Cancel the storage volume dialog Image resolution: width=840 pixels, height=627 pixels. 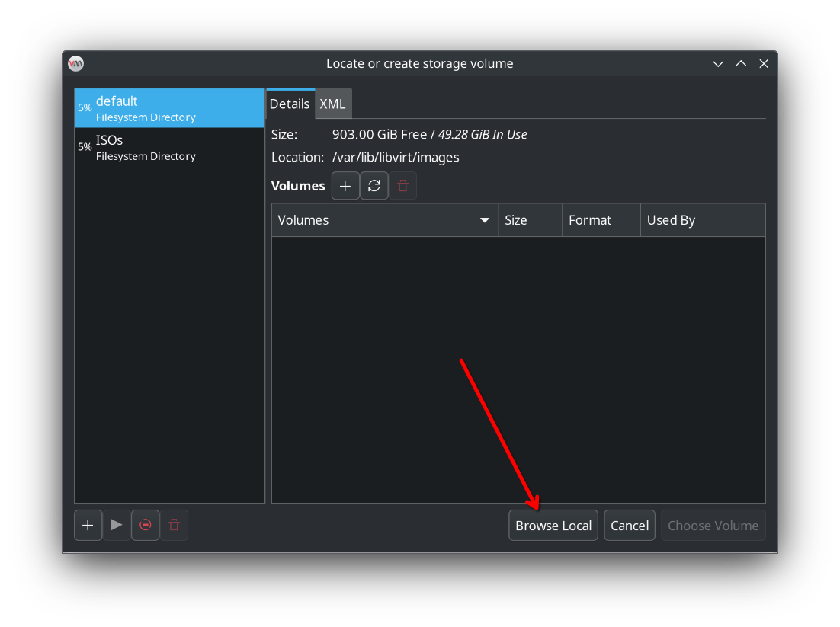click(x=630, y=525)
